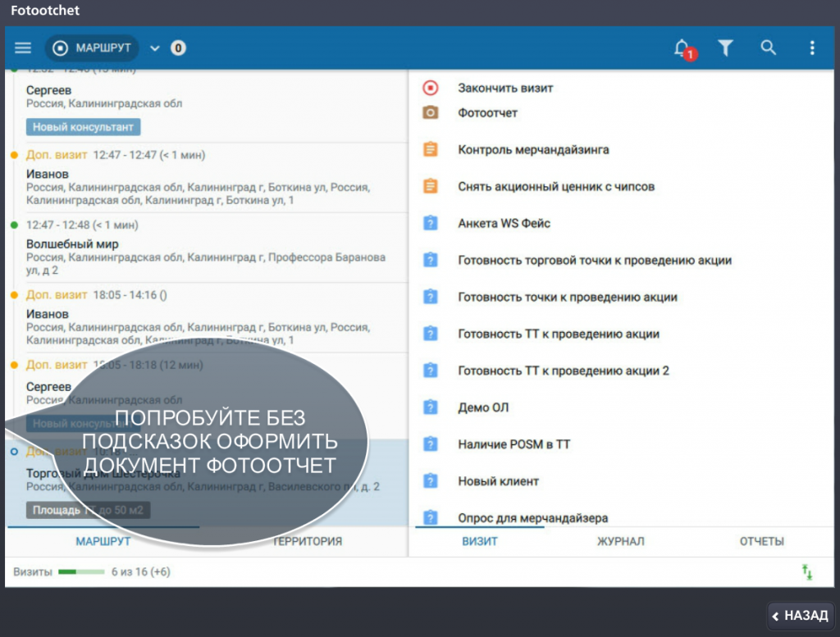Open Готовность ТТ к проведению акции 2
The width and height of the screenshot is (840, 637).
tap(564, 371)
